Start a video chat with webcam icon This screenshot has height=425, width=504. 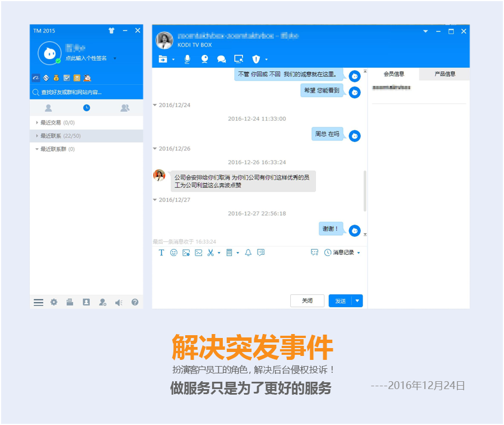[204, 59]
